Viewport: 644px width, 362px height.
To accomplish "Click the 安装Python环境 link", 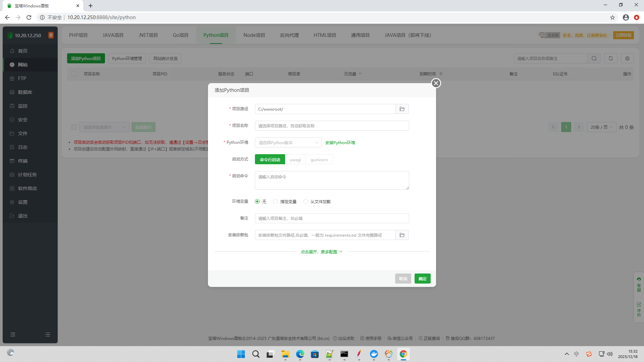I will [340, 142].
